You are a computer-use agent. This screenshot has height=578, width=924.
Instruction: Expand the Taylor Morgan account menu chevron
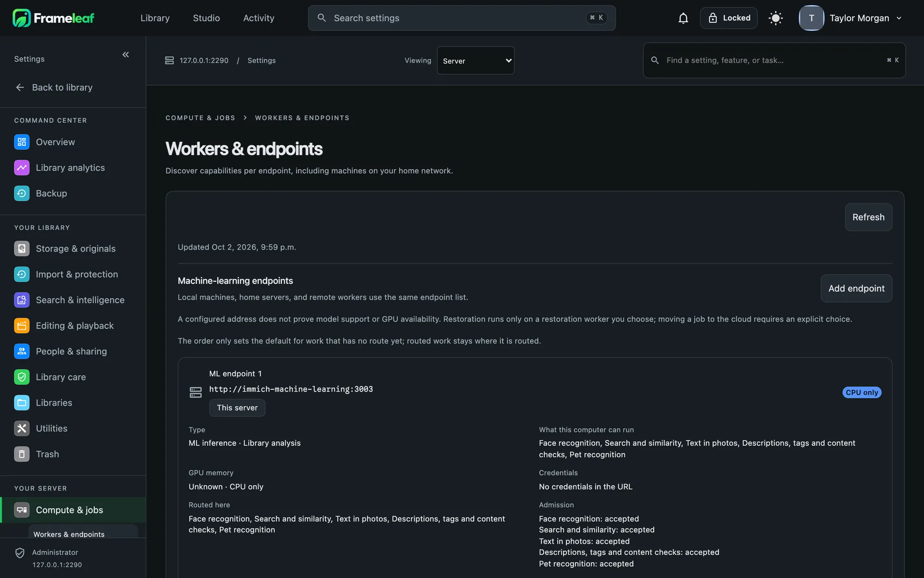899,18
